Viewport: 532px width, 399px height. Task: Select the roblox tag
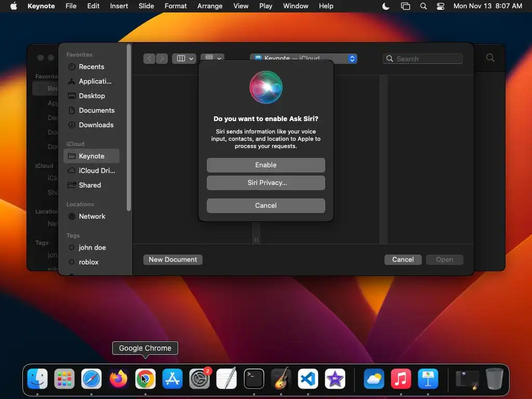91,262
